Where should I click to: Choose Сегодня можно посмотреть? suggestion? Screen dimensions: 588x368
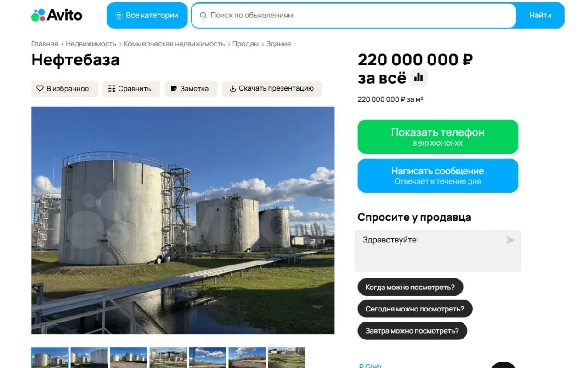(x=415, y=309)
